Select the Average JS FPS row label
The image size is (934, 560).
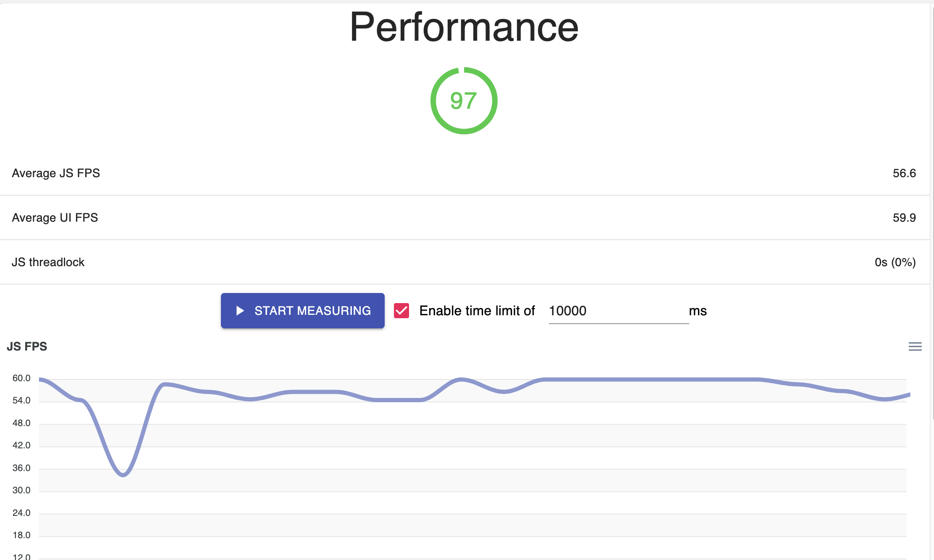coord(56,173)
